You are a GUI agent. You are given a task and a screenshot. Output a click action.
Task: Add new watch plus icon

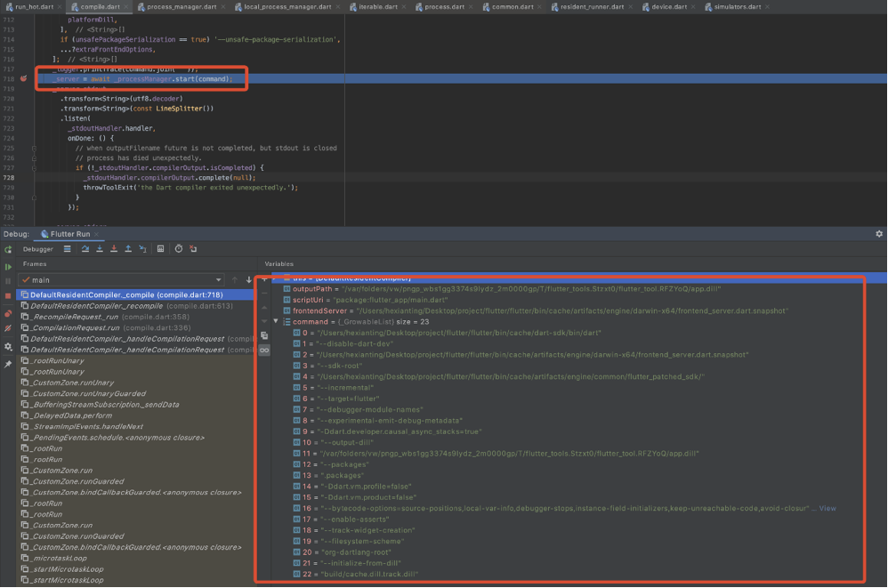tap(264, 279)
